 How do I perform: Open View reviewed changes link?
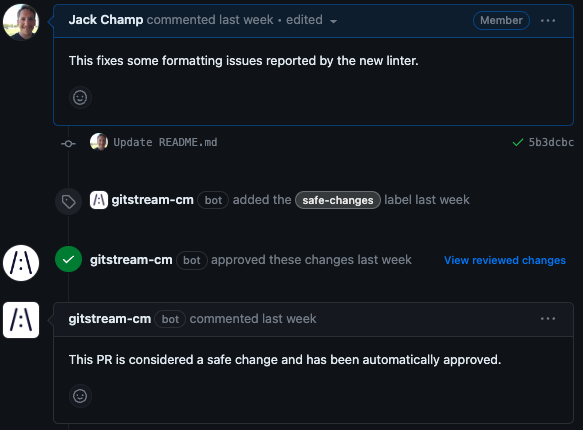pyautogui.click(x=505, y=260)
